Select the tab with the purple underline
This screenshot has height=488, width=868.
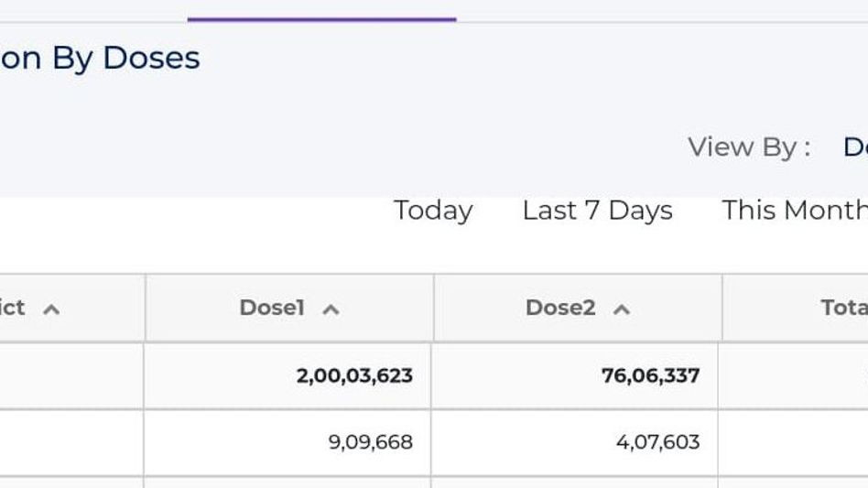point(321,9)
